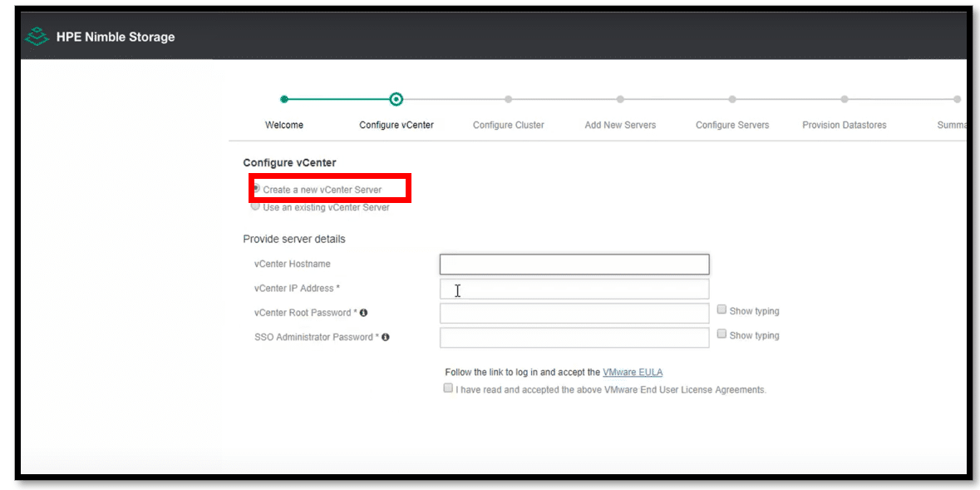Viewport: 980px width, 490px height.
Task: Focus the vCenter Hostname input field
Action: point(574,264)
